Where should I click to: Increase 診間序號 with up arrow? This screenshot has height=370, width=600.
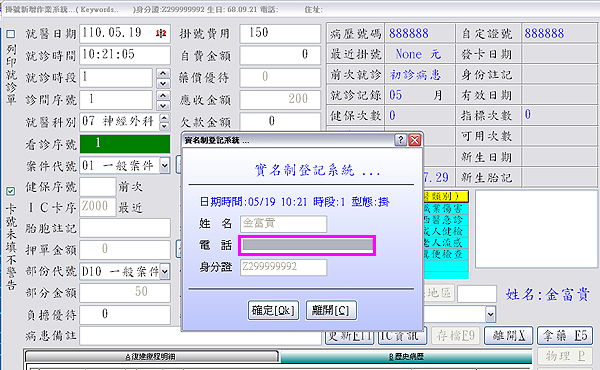pos(163,95)
